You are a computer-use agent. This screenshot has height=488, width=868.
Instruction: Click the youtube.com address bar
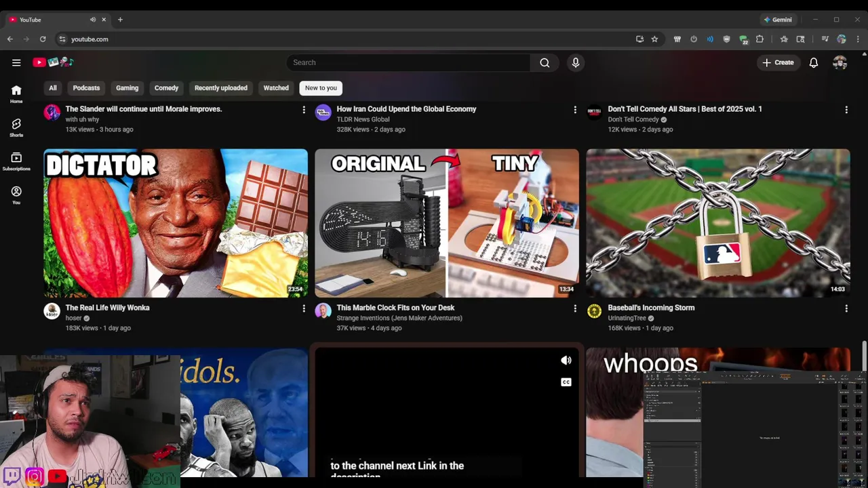346,39
